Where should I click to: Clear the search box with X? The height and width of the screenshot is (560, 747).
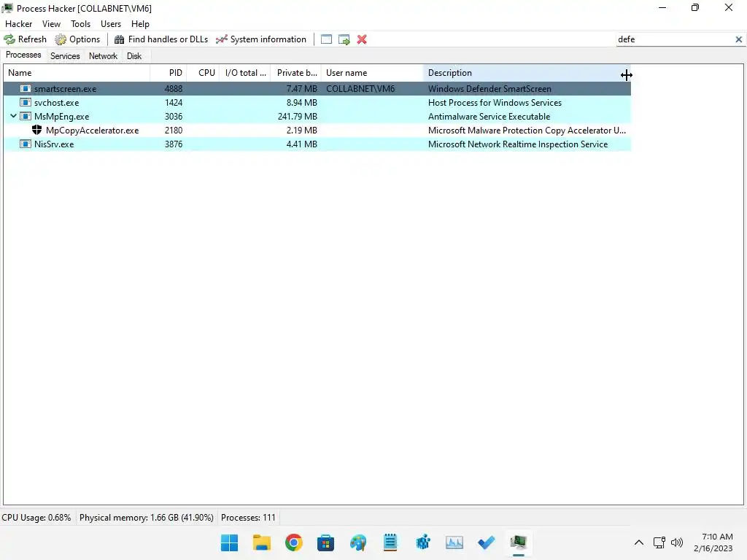[x=738, y=39]
